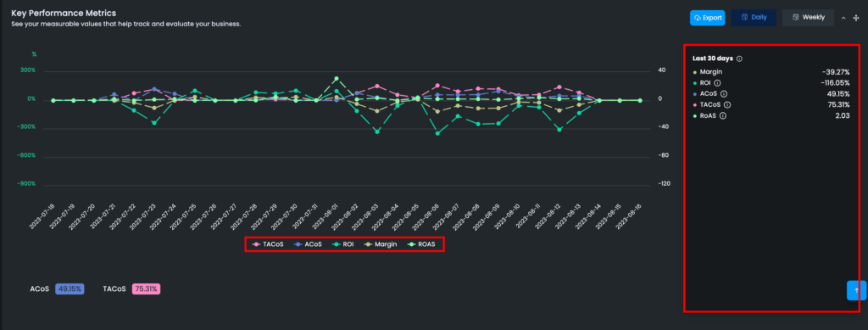Open the ACoS info icon

pos(724,93)
